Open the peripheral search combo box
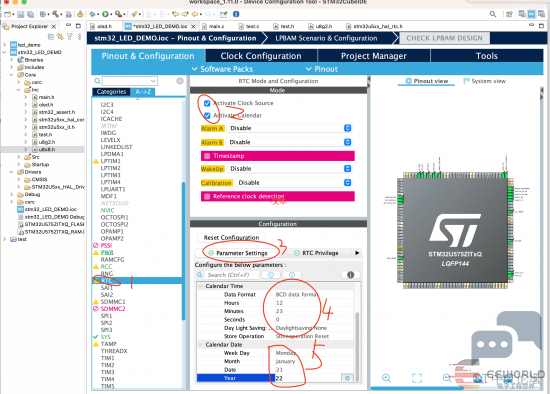550x394 pixels. coord(129,81)
